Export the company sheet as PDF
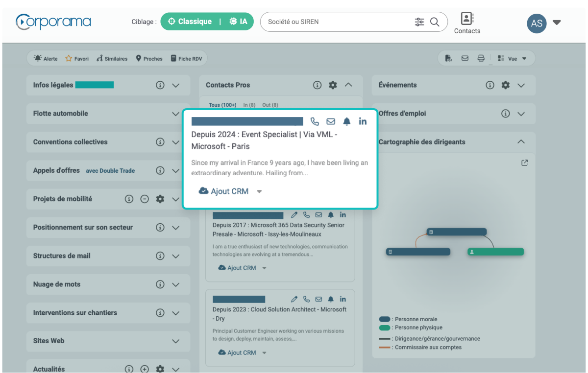Image resolution: width=588 pixels, height=373 pixels. coord(449,59)
